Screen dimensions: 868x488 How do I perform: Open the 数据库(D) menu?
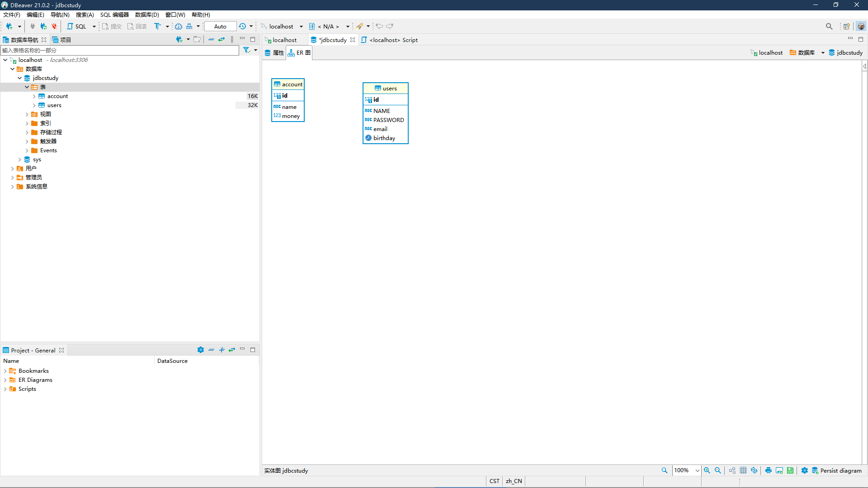pyautogui.click(x=147, y=14)
